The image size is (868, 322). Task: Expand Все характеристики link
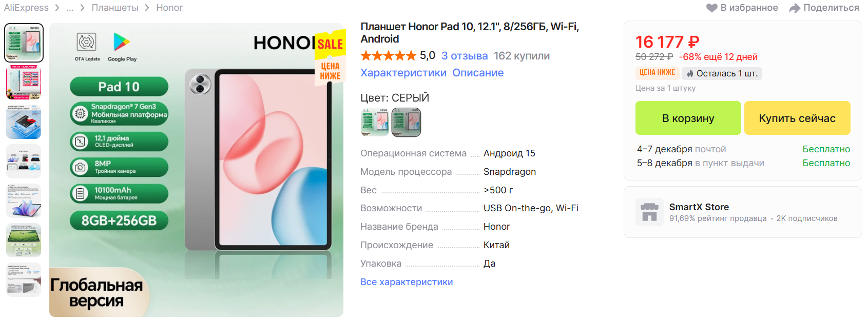[x=407, y=282]
